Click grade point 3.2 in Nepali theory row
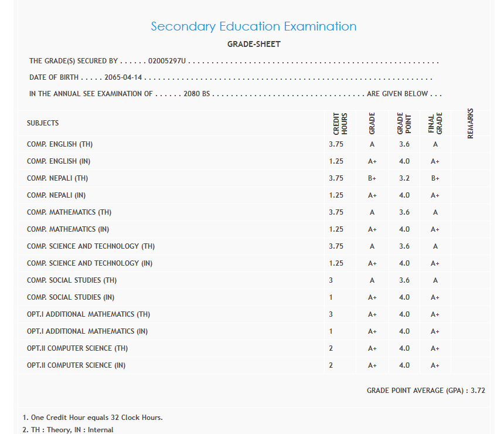This screenshot has width=504, height=434. pos(404,178)
